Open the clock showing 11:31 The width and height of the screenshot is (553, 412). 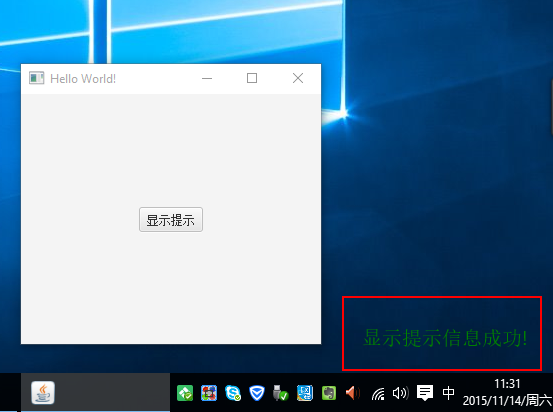point(507,383)
